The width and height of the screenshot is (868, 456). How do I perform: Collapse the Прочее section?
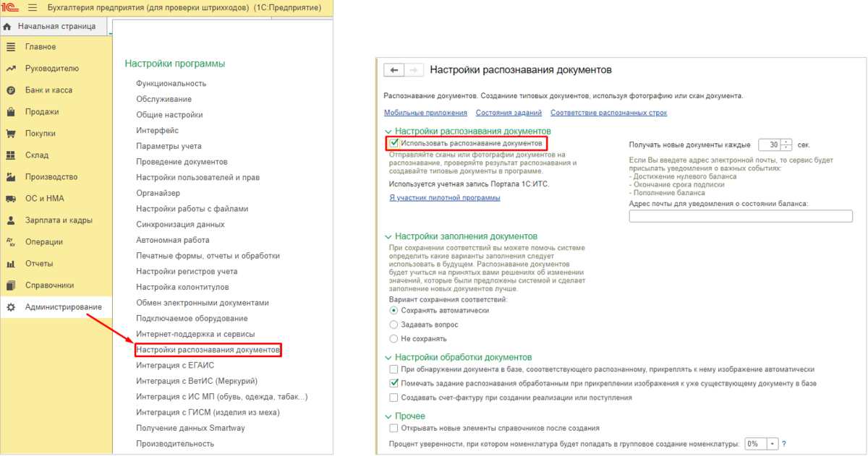tap(388, 416)
